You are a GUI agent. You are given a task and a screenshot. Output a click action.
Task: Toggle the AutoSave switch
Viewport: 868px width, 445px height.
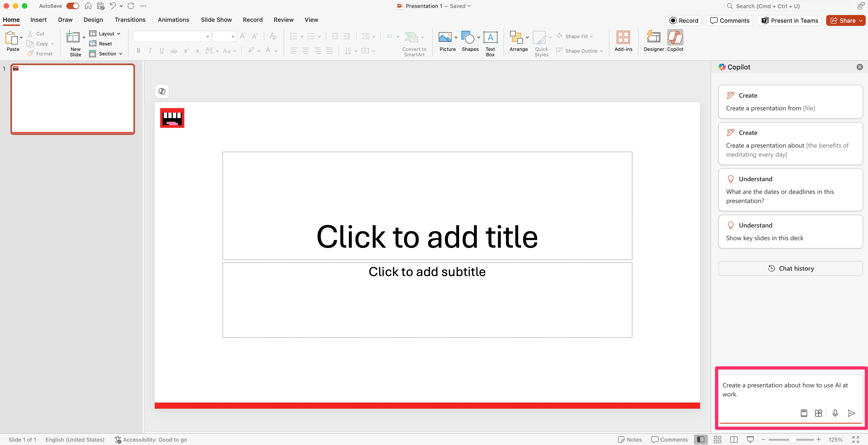[x=72, y=6]
